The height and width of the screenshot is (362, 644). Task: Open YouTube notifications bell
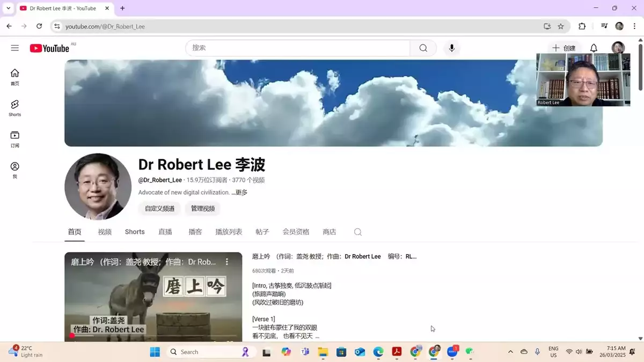click(x=594, y=48)
